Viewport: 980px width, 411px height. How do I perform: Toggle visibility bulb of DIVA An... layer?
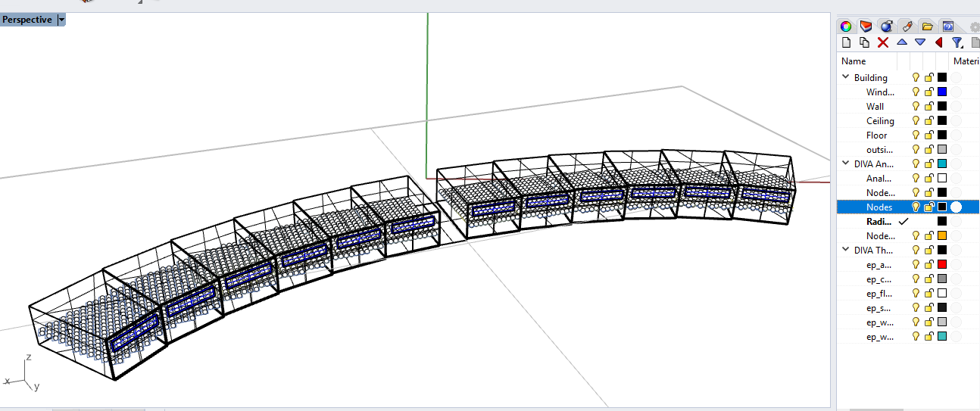(x=916, y=163)
